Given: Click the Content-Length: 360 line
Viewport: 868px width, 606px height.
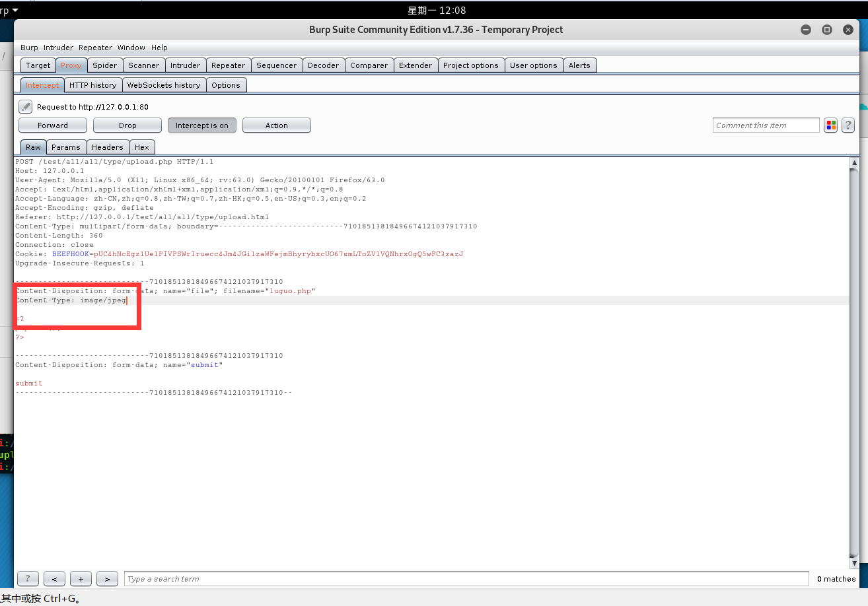Looking at the screenshot, I should point(59,236).
